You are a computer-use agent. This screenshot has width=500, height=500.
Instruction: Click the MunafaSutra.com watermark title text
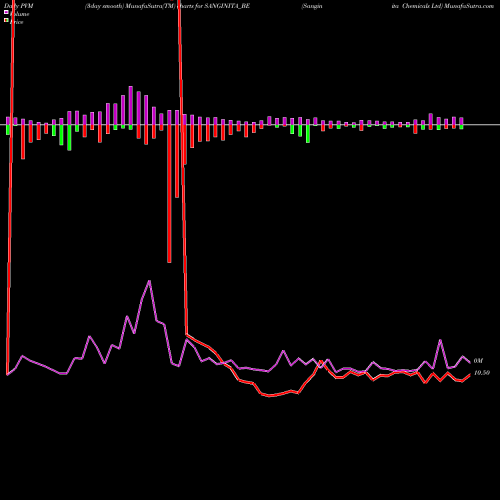469,6
